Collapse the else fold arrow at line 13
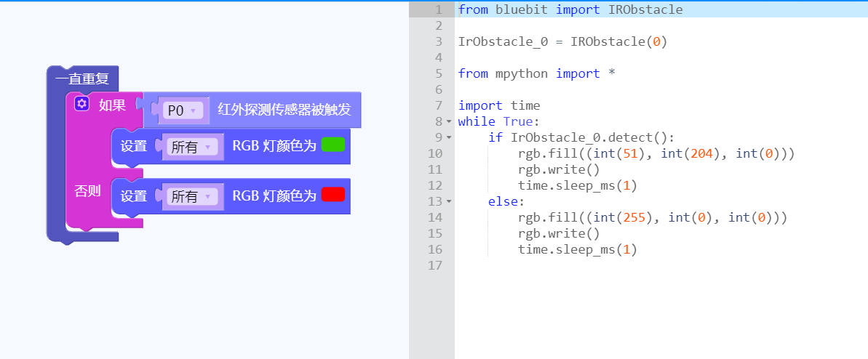This screenshot has height=359, width=868. 449,201
